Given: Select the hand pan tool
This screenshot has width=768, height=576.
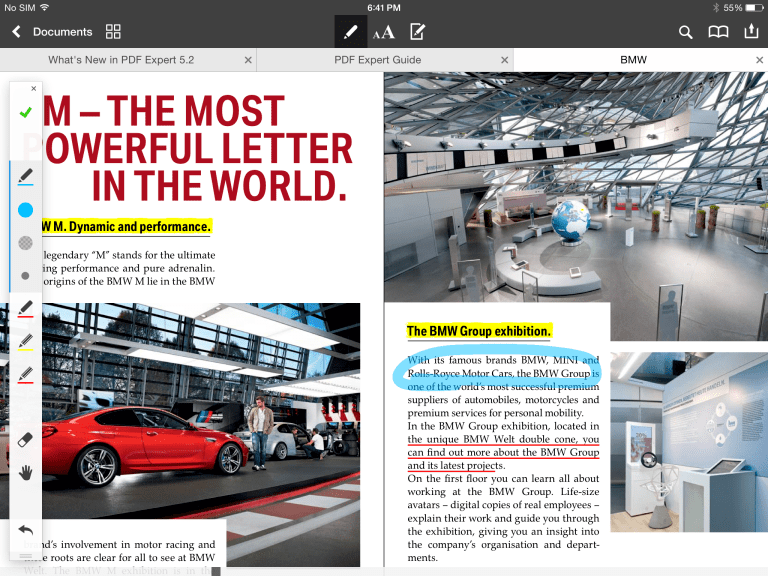Looking at the screenshot, I should coord(25,473).
